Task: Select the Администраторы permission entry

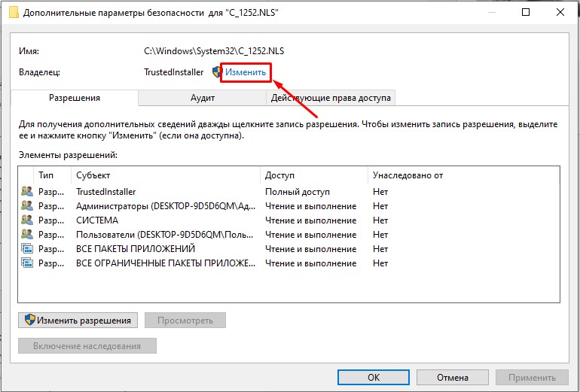Action: click(x=288, y=206)
